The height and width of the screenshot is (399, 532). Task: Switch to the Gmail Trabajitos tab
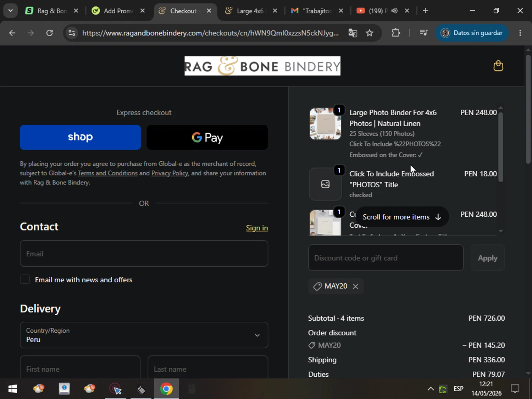317,11
